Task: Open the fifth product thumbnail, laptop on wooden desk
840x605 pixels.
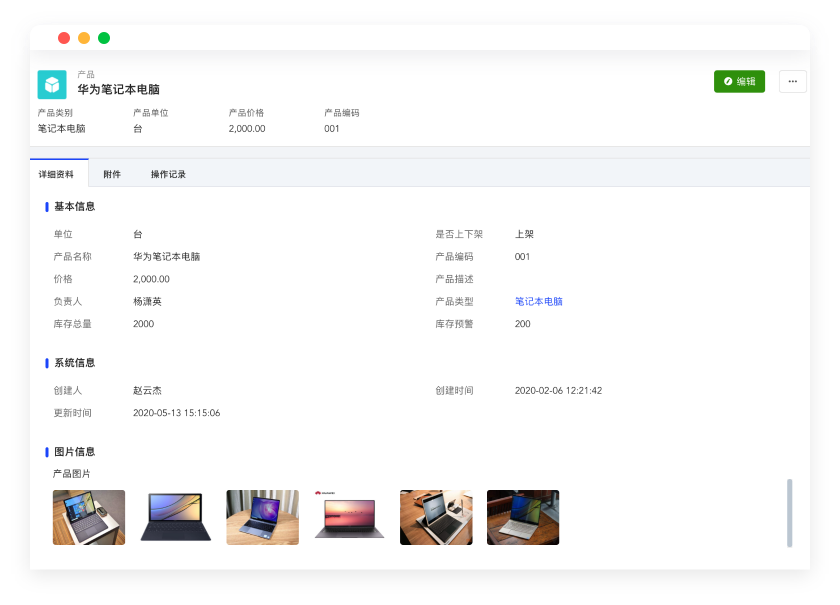Action: (x=436, y=518)
